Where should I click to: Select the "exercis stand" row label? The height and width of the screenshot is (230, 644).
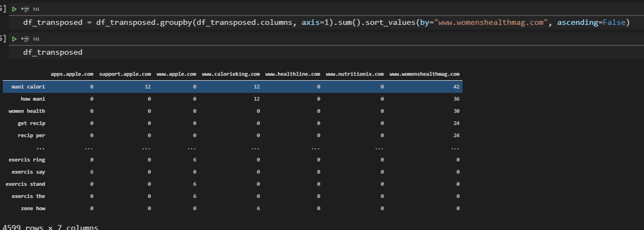pos(25,184)
